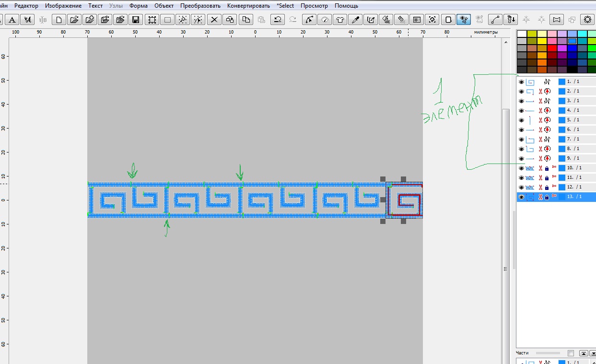Toggle visibility of object 7
Viewport: 596px width, 364px height.
[521, 139]
